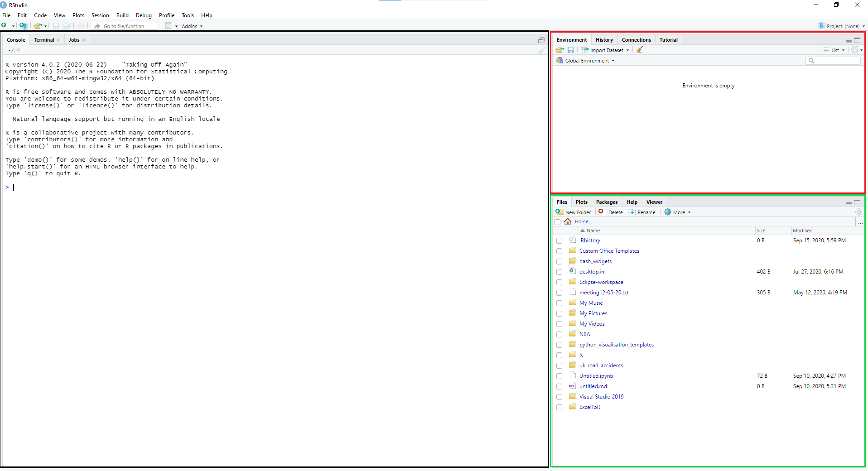The width and height of the screenshot is (868, 471).
Task: Clear the console with the broom icon
Action: (541, 50)
